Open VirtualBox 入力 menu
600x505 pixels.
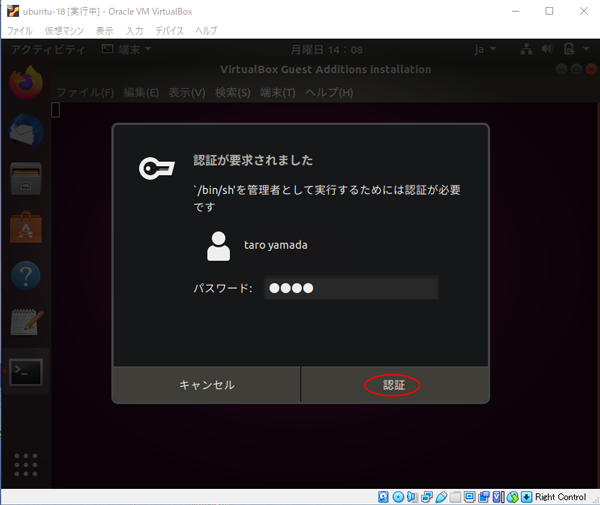[x=134, y=31]
